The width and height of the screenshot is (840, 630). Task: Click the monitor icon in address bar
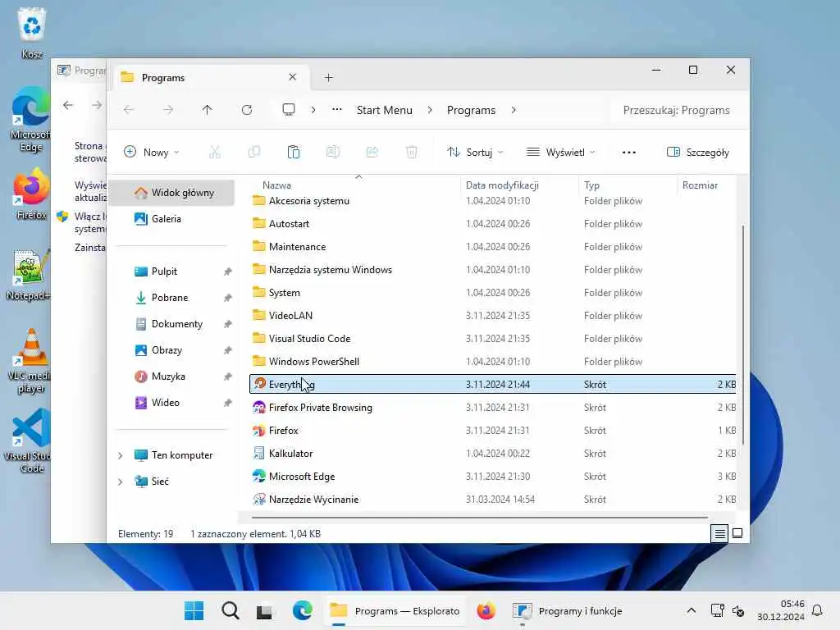click(x=289, y=110)
